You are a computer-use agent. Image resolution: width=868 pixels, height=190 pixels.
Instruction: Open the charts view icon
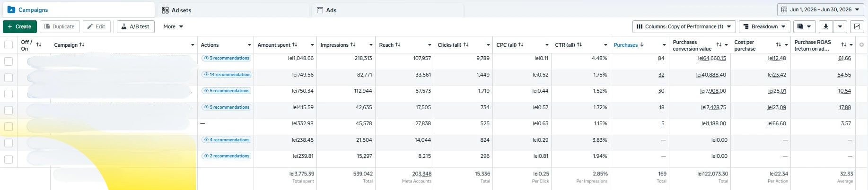click(857, 26)
